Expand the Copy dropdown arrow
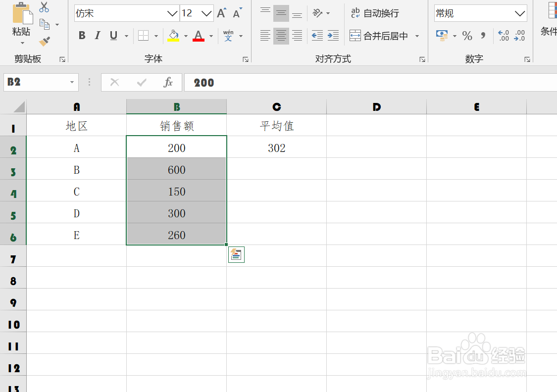Screen dimensions: 557x392 [x=57, y=25]
